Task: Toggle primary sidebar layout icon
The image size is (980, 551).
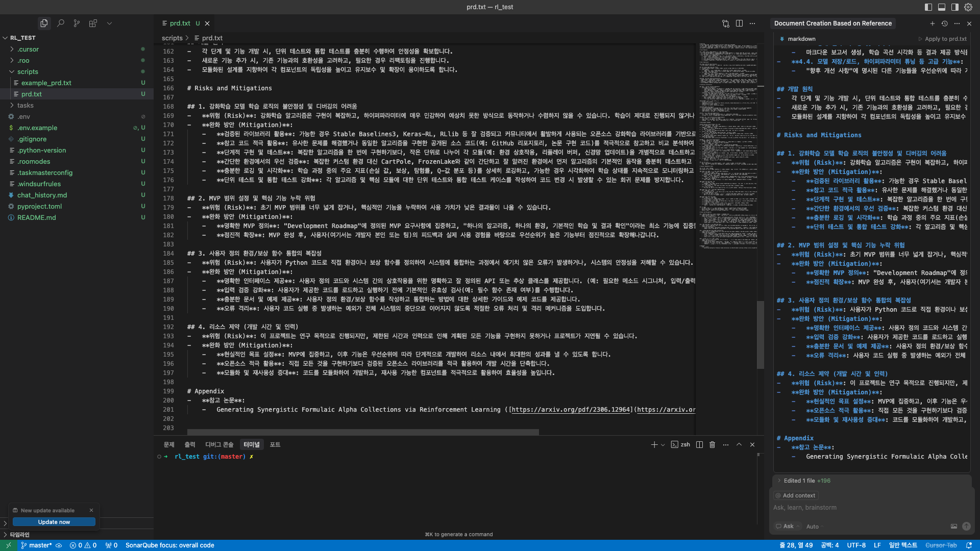Action: (928, 7)
